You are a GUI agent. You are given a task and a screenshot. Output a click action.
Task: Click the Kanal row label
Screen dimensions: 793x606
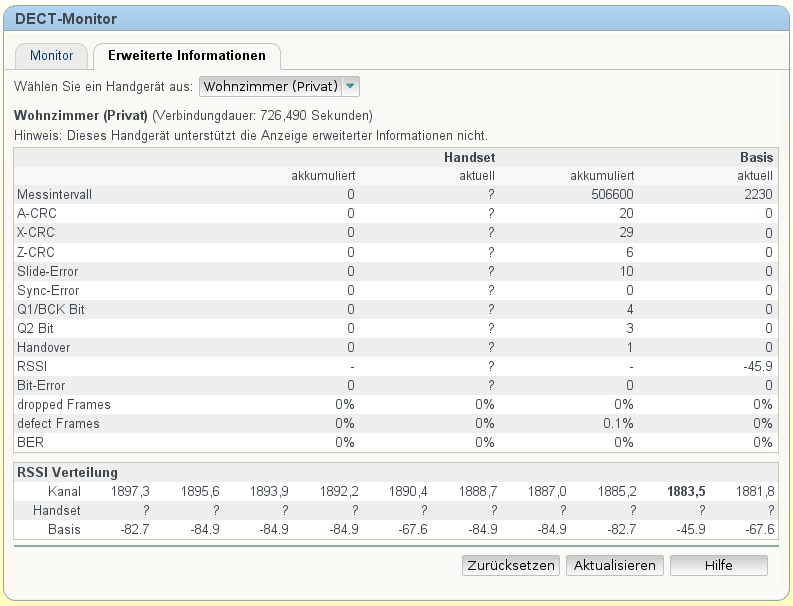(x=64, y=491)
